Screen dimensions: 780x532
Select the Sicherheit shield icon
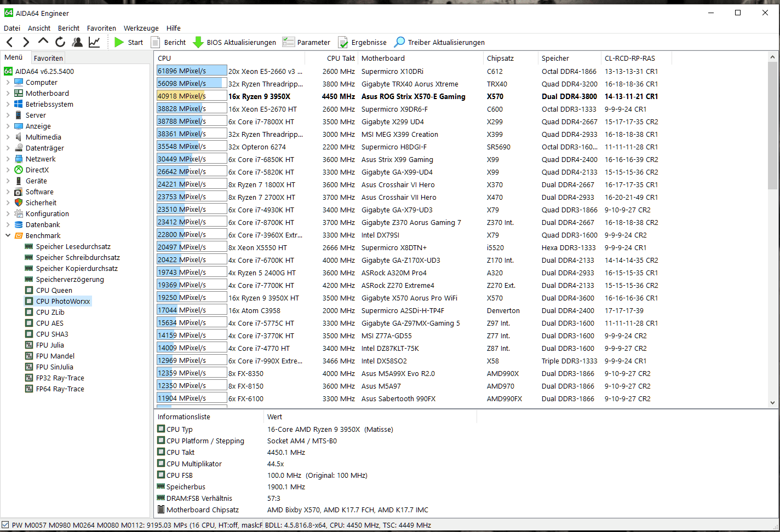pyautogui.click(x=19, y=203)
